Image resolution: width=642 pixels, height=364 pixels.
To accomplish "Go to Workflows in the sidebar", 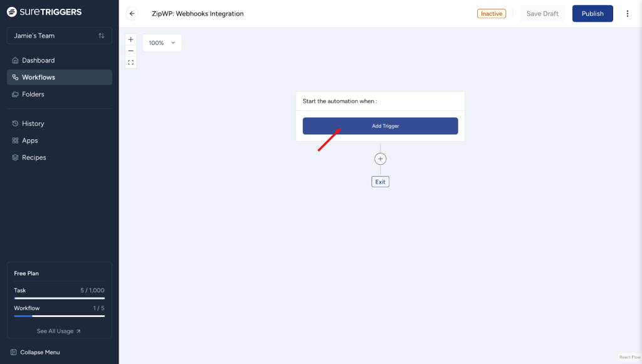I will 38,78.
